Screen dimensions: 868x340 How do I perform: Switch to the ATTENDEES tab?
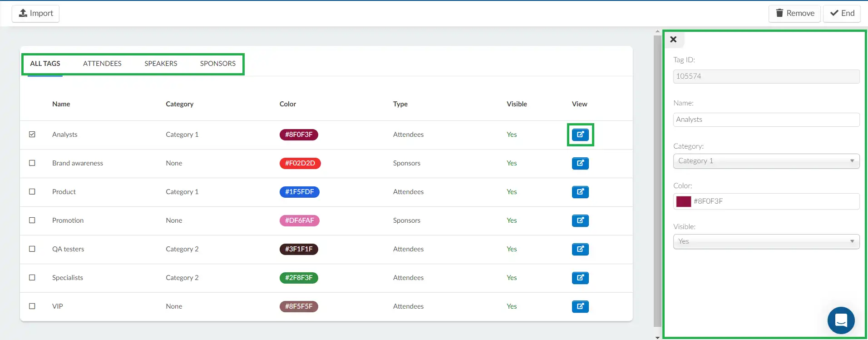coord(102,64)
